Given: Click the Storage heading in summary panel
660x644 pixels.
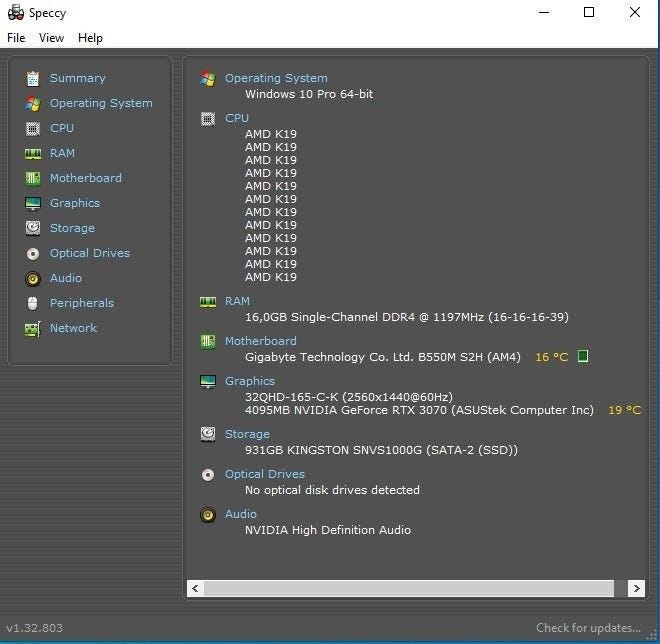Looking at the screenshot, I should 247,434.
